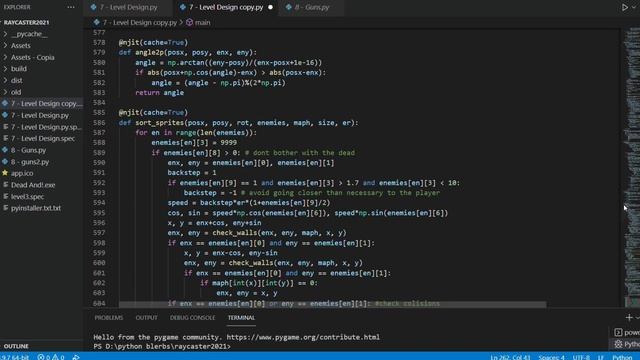Click on def sort_sprites code line
This screenshot has height=360, width=640.
[238, 122]
